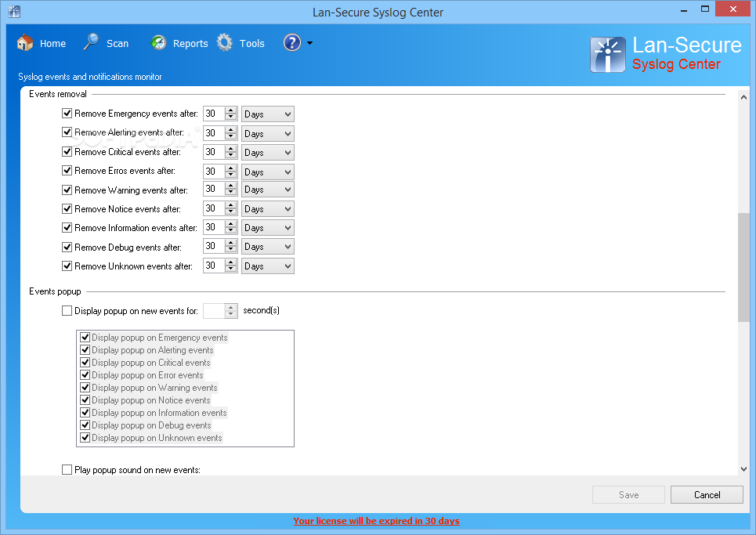
Task: Open Days dropdown for Notice events
Action: [268, 208]
